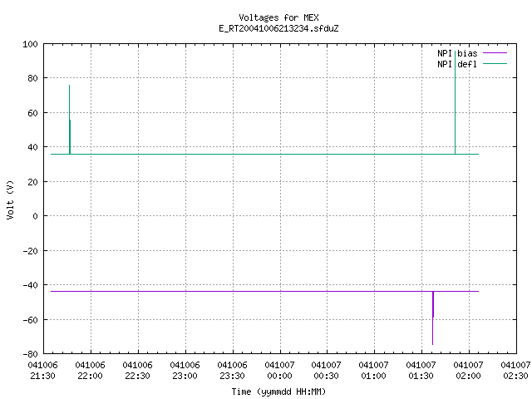Click the x-axis label 041007 00:30
This screenshot has width=532, height=399.
327,371
